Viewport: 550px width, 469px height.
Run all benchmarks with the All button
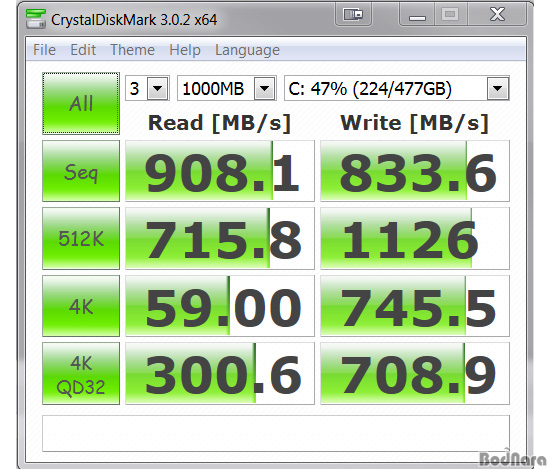81,103
